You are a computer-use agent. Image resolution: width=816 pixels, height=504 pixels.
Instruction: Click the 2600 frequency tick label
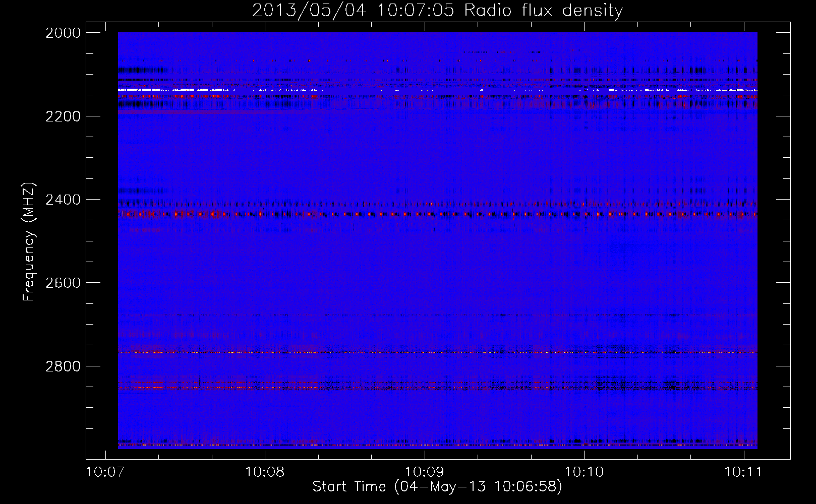point(63,283)
